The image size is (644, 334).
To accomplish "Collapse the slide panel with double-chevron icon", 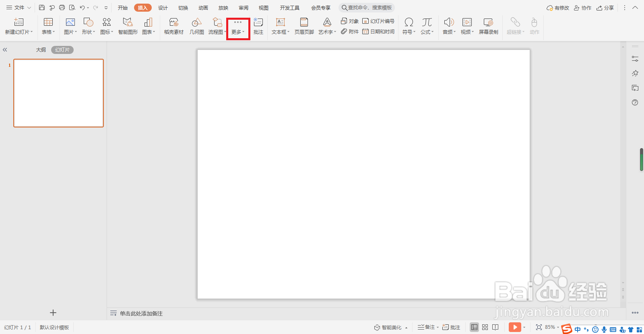I will tap(5, 50).
